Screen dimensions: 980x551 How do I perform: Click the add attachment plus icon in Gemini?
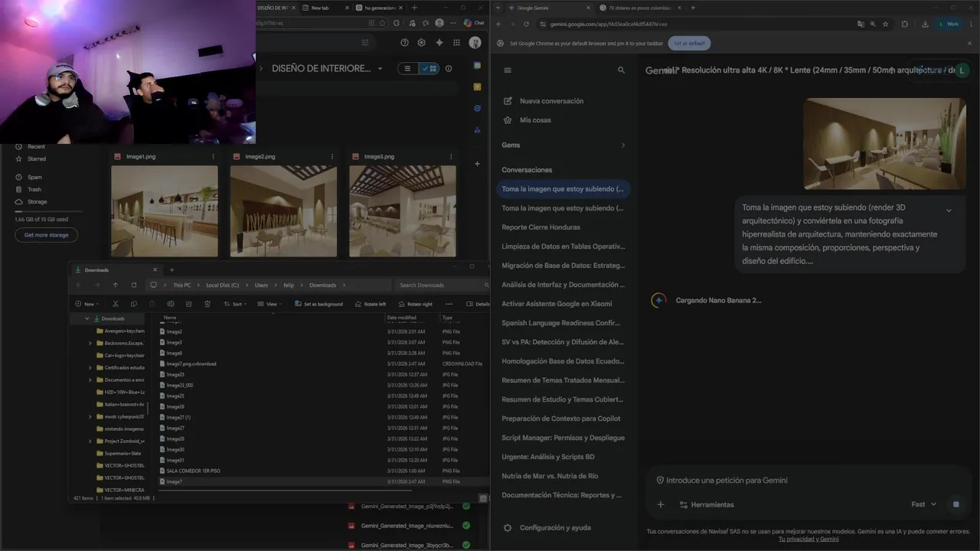[661, 504]
